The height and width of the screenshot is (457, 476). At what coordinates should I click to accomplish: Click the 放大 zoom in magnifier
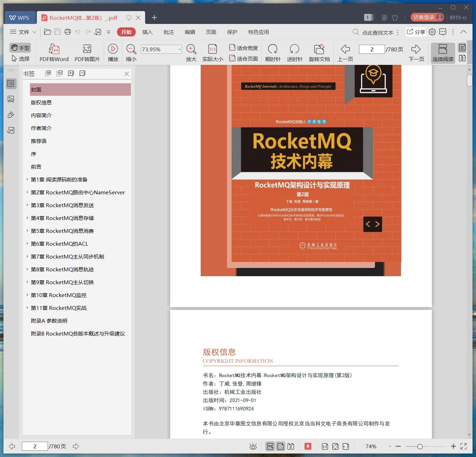[191, 53]
